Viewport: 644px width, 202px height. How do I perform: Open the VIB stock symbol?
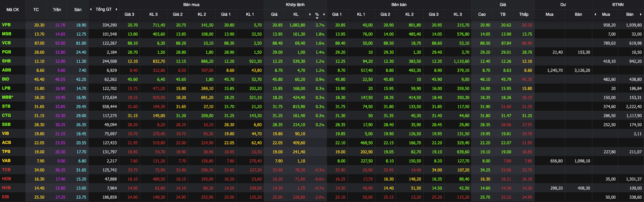[6, 134]
